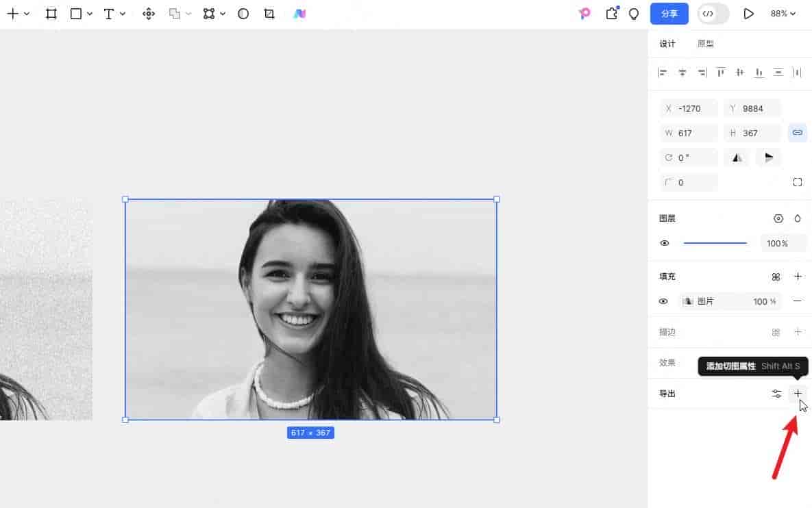Click the Y position field 9884

click(752, 109)
